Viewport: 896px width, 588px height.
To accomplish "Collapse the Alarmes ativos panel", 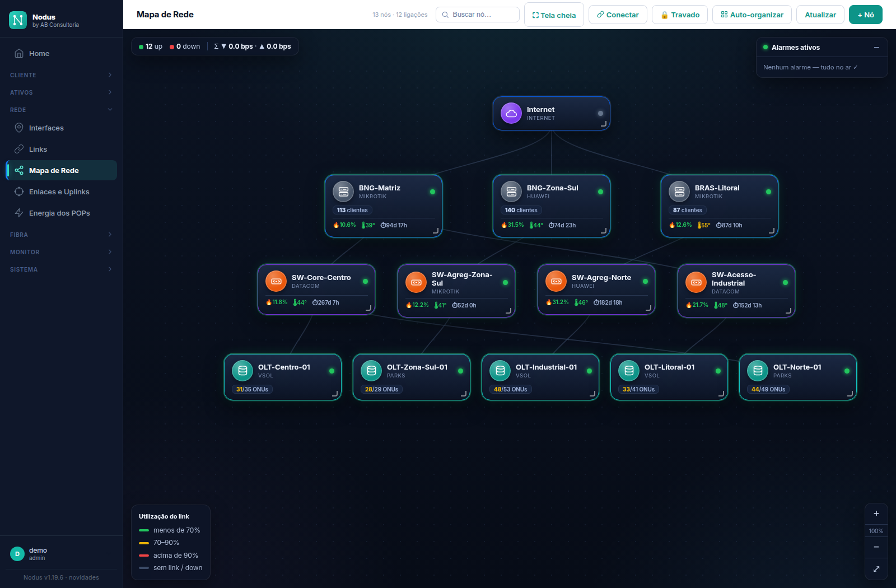I will click(876, 48).
